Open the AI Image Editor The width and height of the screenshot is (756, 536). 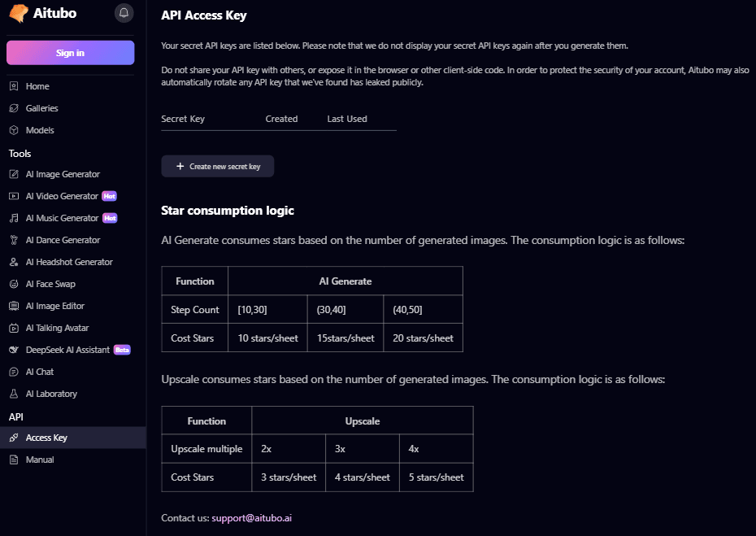pos(54,306)
